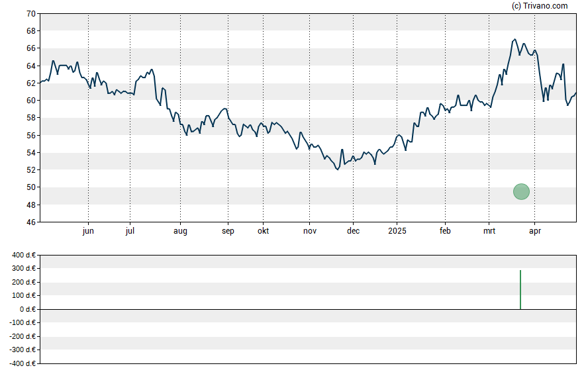The height and width of the screenshot is (374, 588).
Task: Click the '52' price axis label
Action: (x=31, y=170)
